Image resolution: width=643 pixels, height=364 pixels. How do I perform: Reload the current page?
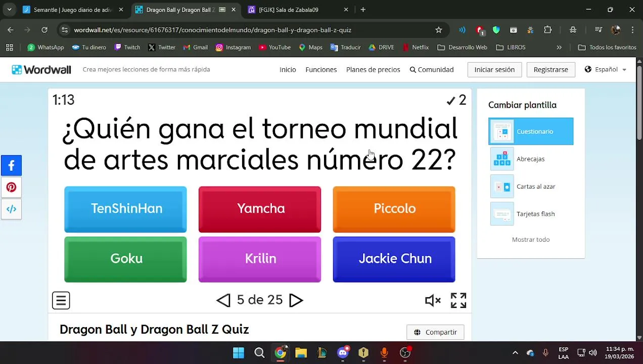click(x=44, y=30)
